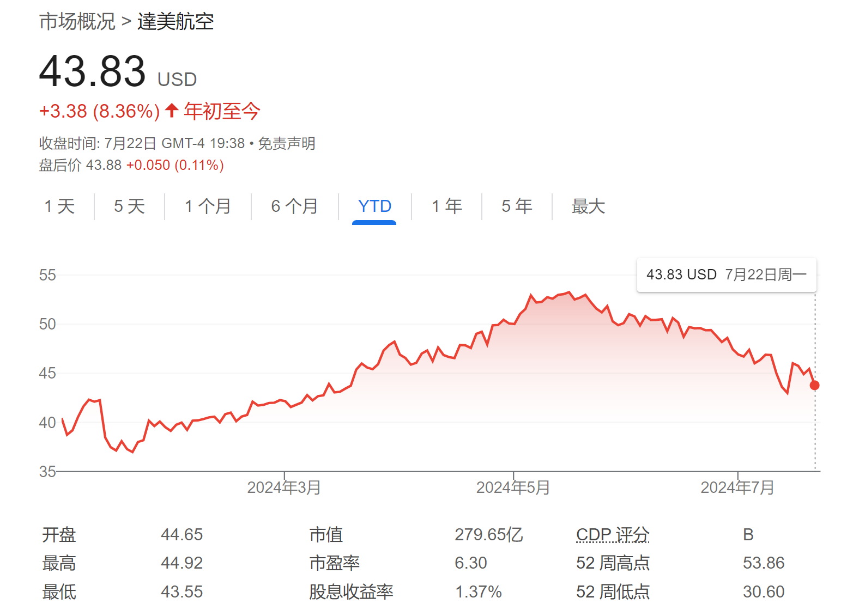Click the 52 周高点 value 53.86
853x616 pixels.
click(764, 563)
